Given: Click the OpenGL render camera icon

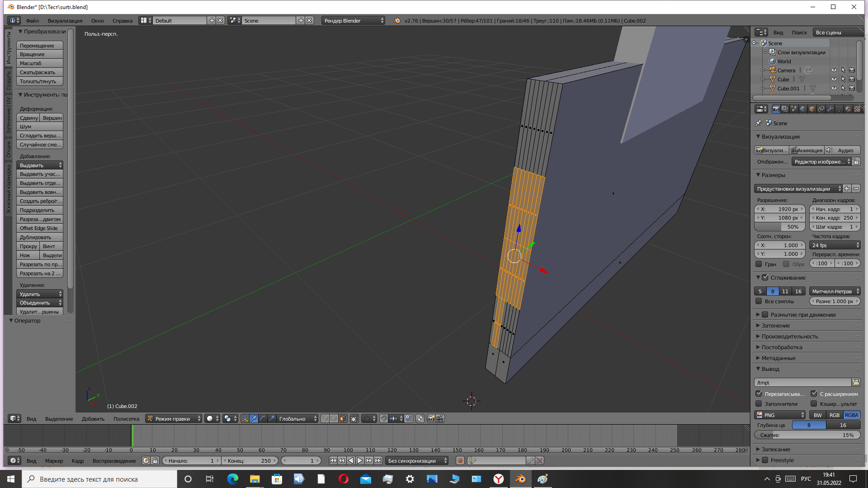Looking at the screenshot, I should click(x=431, y=419).
